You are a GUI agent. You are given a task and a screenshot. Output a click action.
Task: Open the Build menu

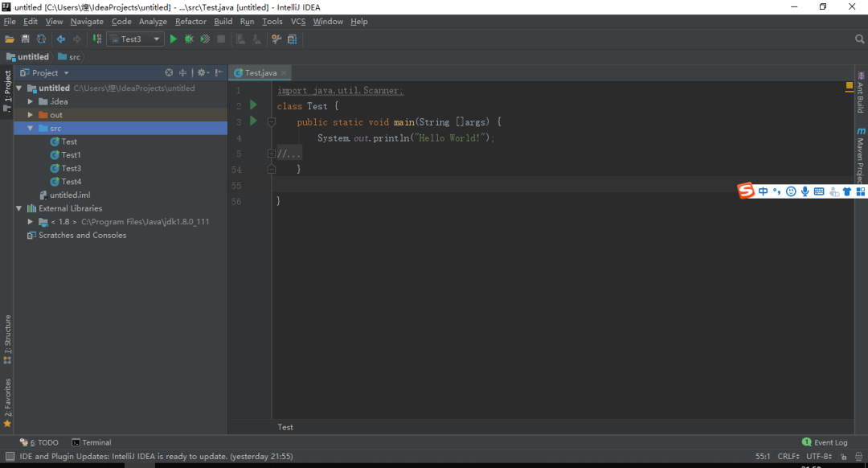pos(223,22)
